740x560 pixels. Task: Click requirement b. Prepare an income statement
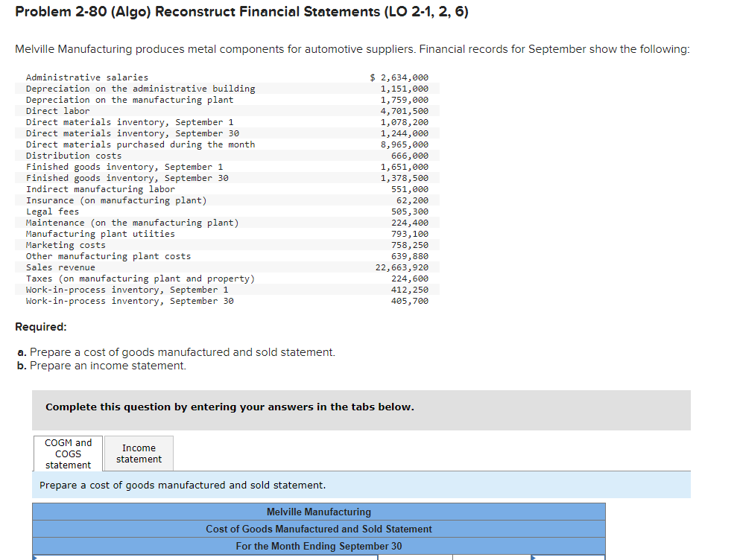pos(101,366)
